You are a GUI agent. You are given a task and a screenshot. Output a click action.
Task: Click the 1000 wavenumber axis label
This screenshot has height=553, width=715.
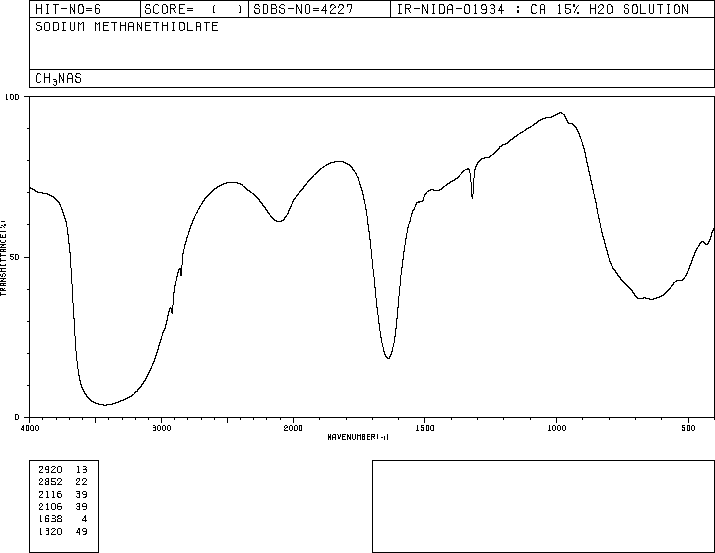[556, 428]
